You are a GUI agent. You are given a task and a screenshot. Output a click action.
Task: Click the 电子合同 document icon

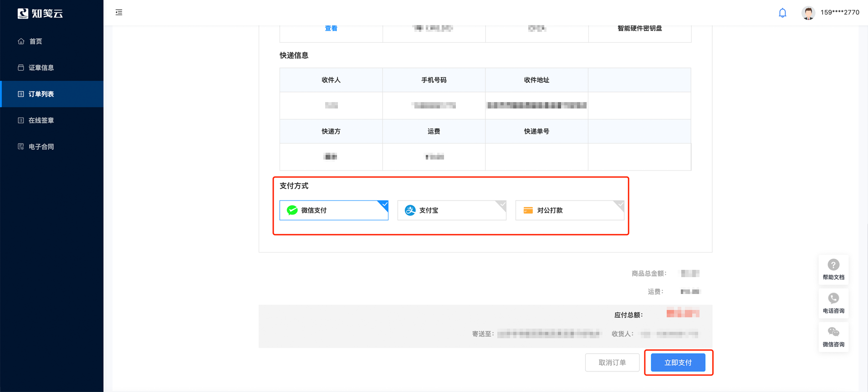pos(21,147)
